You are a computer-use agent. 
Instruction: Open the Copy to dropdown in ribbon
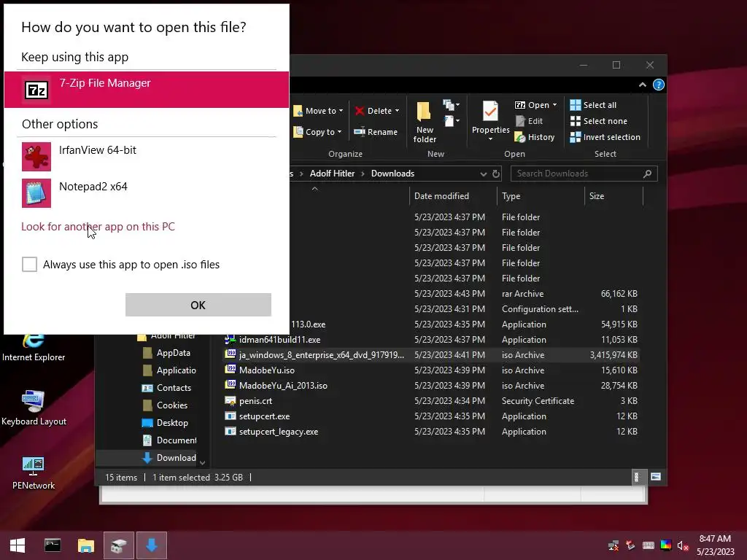[x=318, y=132]
